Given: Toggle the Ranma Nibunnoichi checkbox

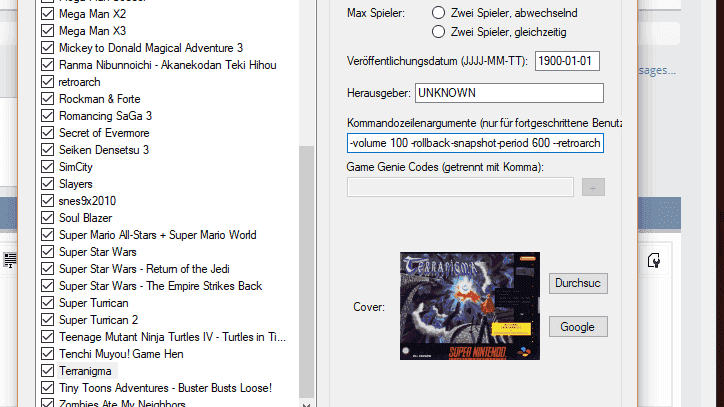Looking at the screenshot, I should point(48,65).
